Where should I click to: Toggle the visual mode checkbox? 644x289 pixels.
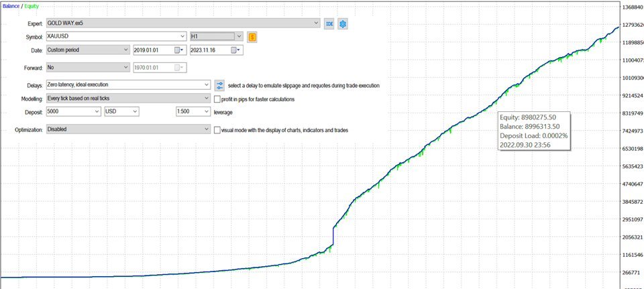point(217,130)
